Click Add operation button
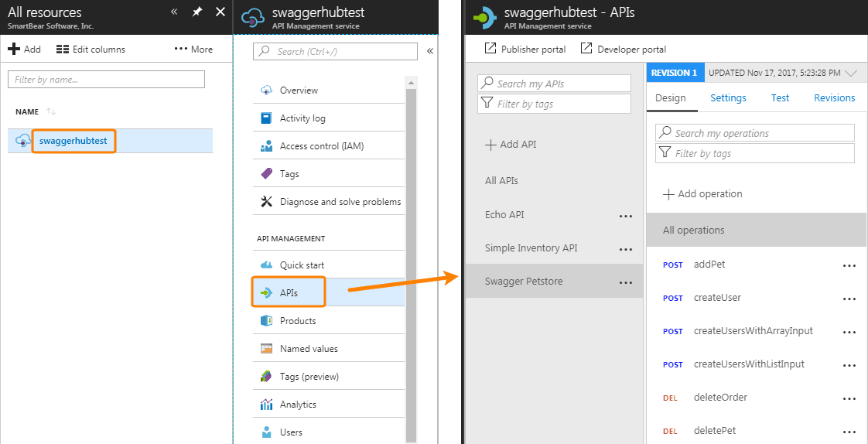868x444 pixels. click(702, 194)
